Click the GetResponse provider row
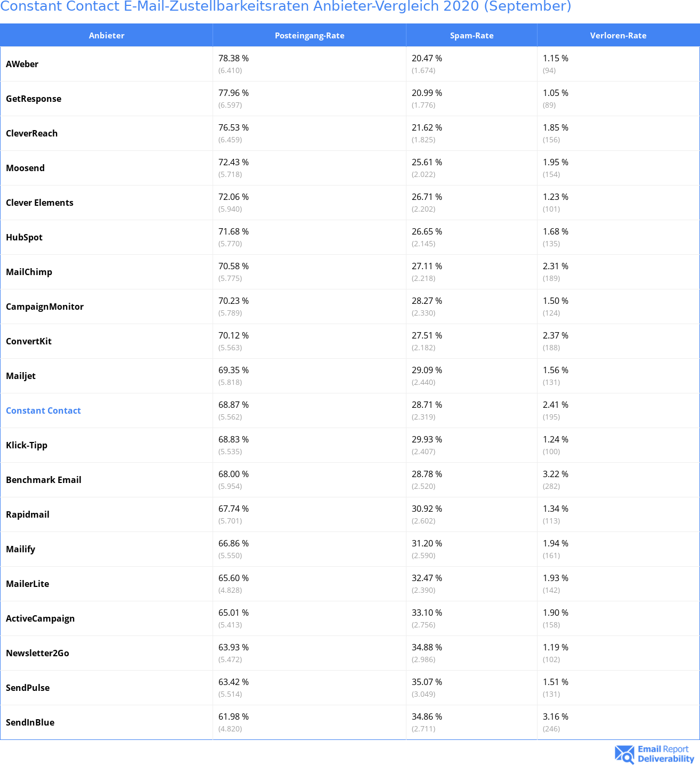 tap(350, 99)
